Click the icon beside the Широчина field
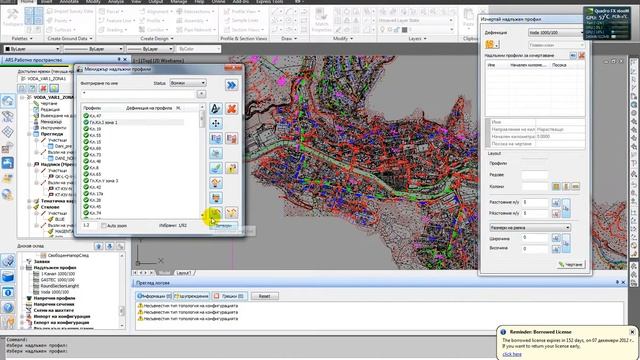The image size is (640, 360). coord(556,238)
